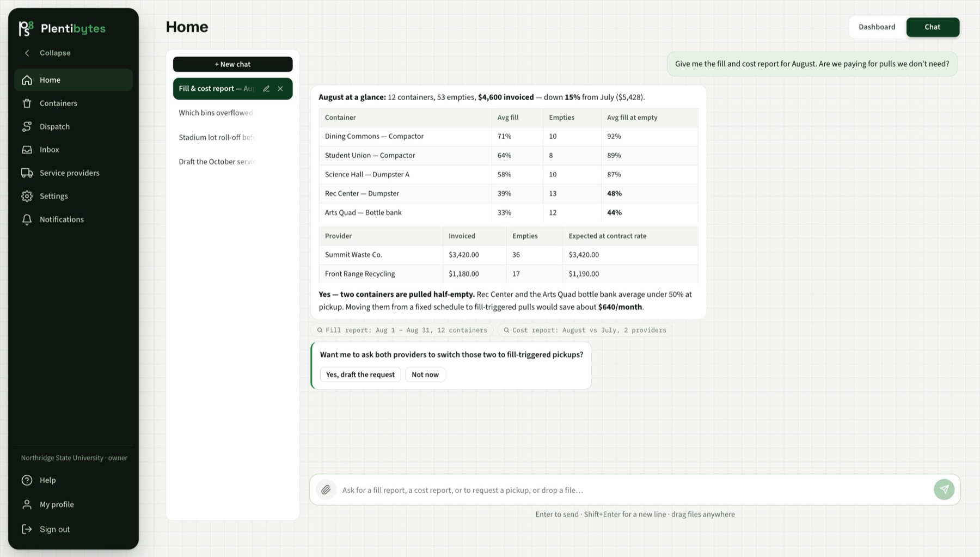Image resolution: width=980 pixels, height=557 pixels.
Task: Open the Home house icon
Action: (x=27, y=80)
